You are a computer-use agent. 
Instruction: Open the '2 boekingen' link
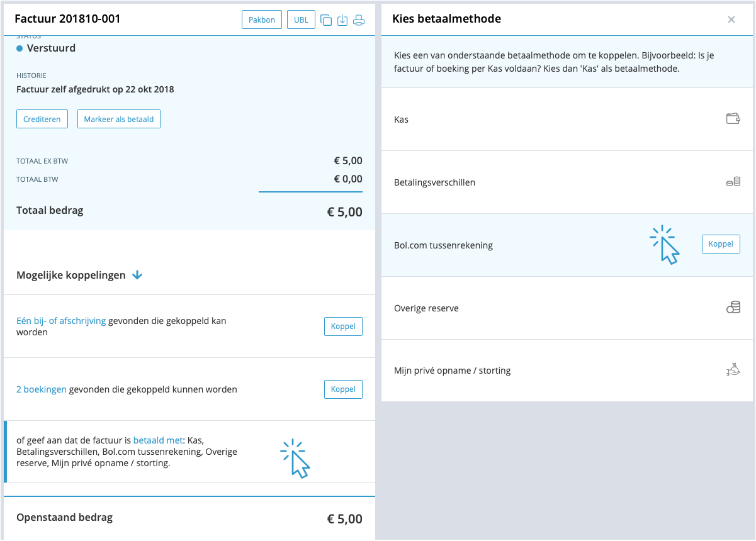[42, 389]
